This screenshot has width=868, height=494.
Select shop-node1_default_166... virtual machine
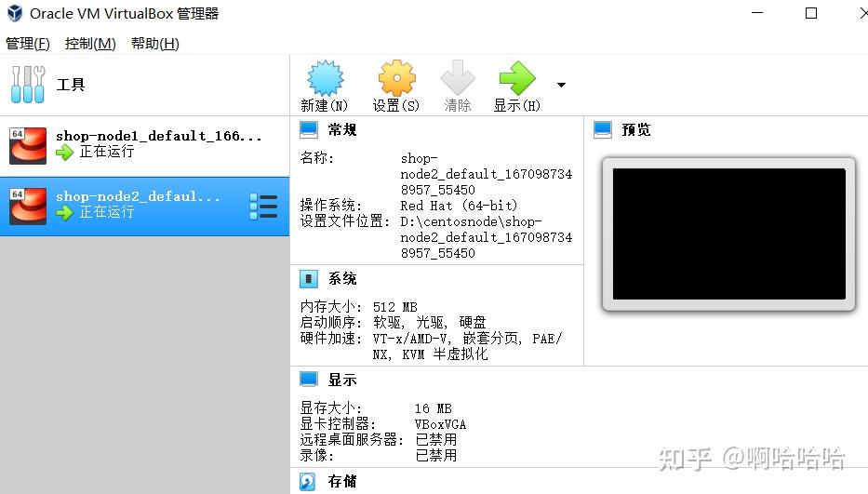(x=144, y=146)
